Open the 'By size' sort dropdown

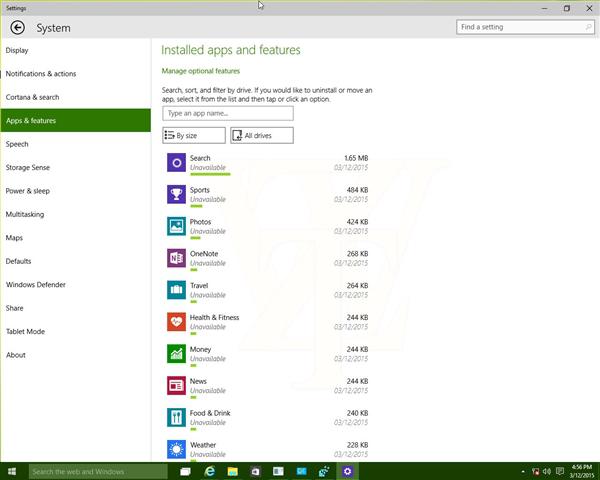(194, 135)
